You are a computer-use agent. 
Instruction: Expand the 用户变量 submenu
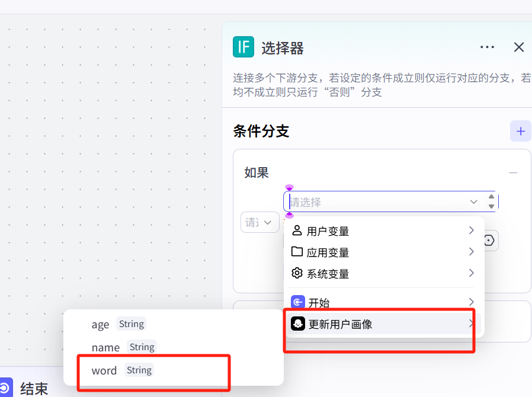[x=471, y=230]
